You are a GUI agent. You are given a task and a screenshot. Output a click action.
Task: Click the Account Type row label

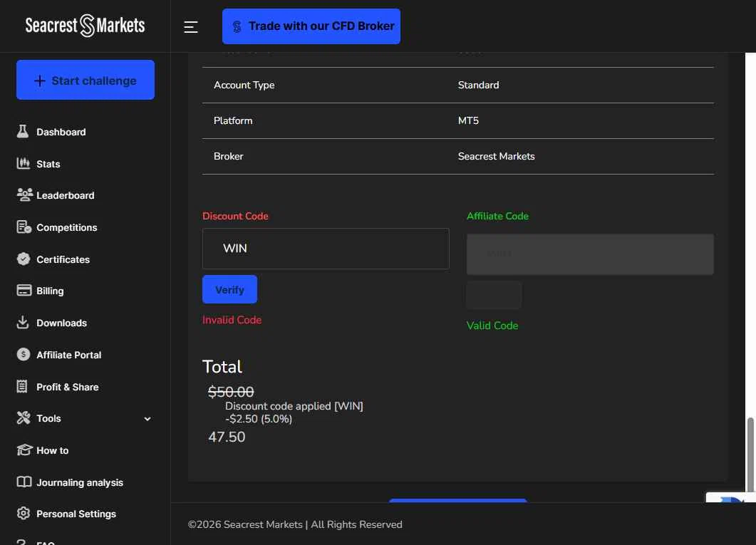244,85
